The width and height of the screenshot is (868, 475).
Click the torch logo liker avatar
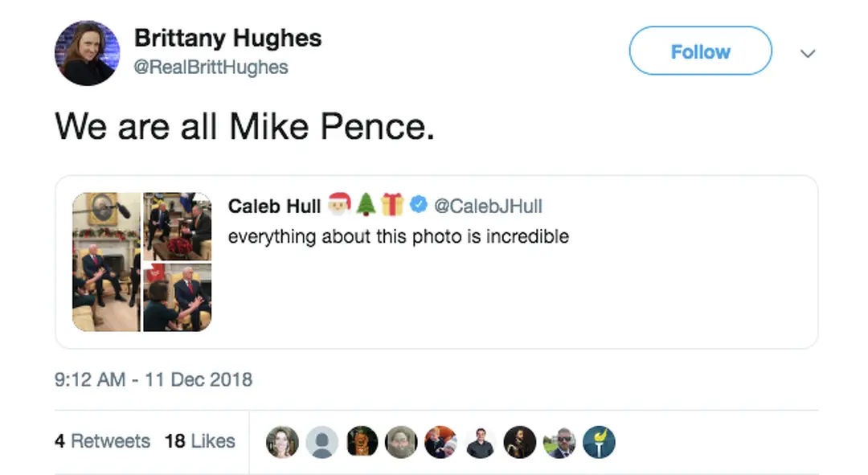click(599, 442)
